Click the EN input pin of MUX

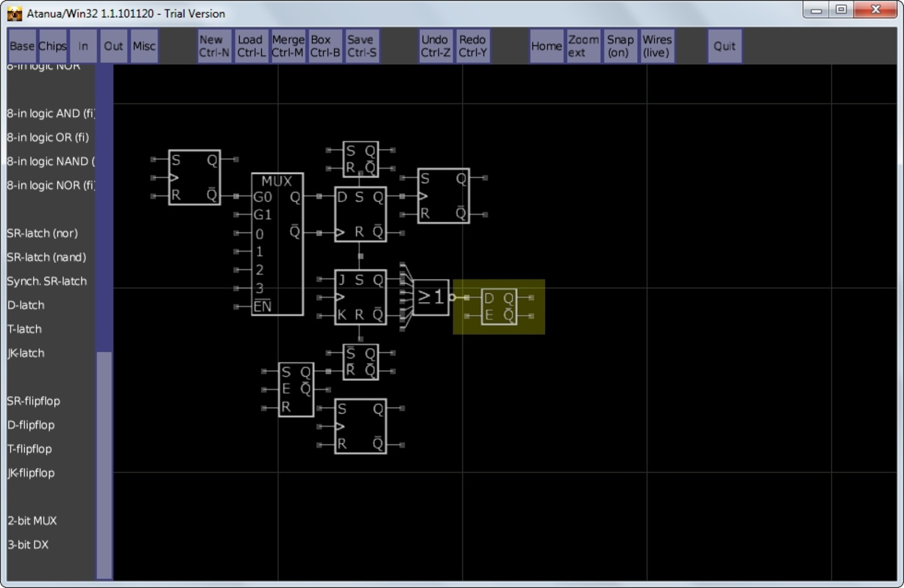(236, 306)
